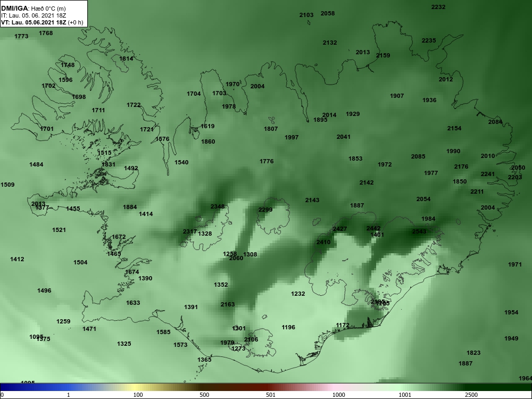Image resolution: width=532 pixels, height=399 pixels.
Task: Click the map value 2012
Action: coord(446,79)
